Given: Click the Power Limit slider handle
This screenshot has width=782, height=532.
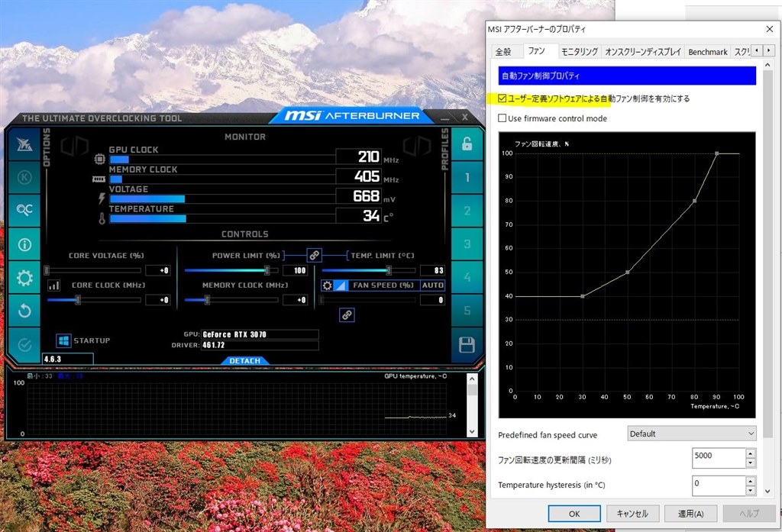Looking at the screenshot, I should (267, 270).
